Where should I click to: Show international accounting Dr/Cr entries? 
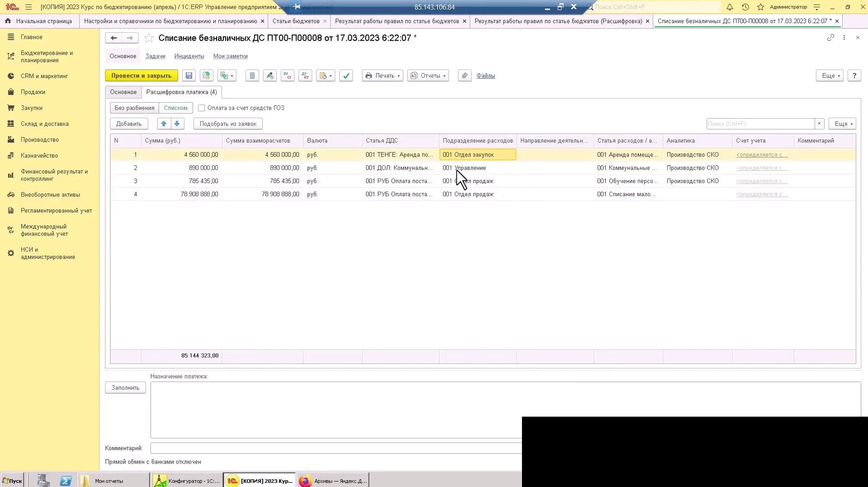[287, 76]
